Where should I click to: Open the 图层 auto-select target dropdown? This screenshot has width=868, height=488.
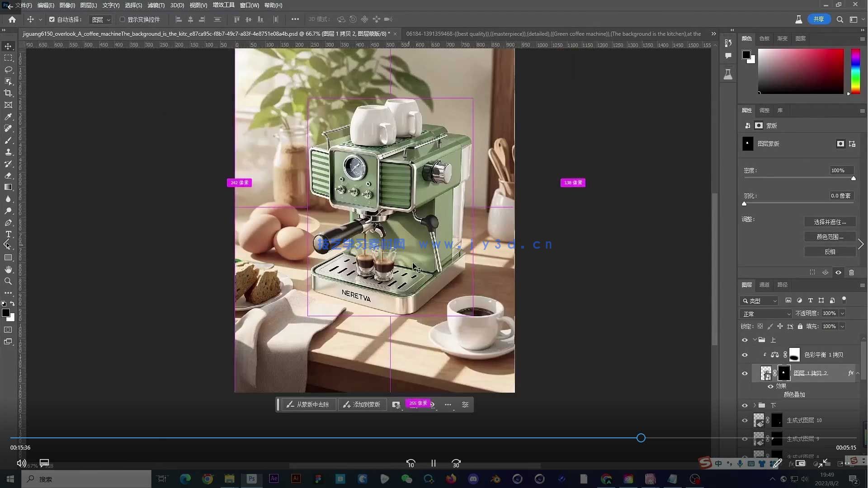point(101,19)
